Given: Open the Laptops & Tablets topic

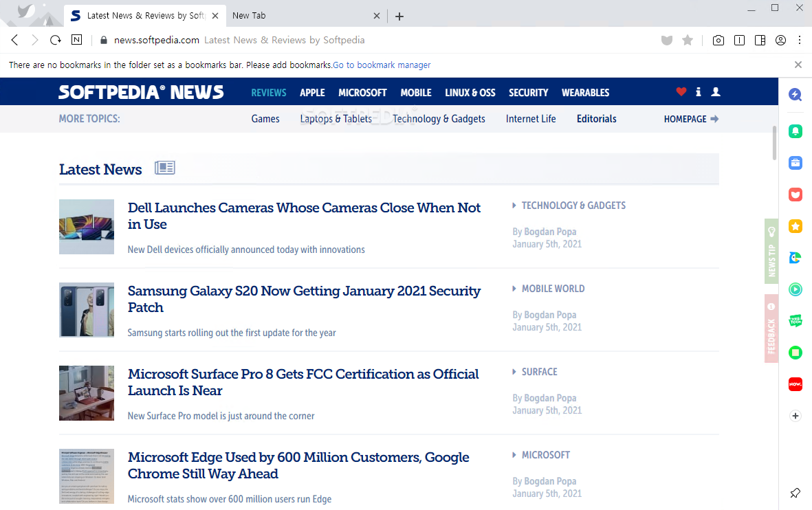Looking at the screenshot, I should 336,119.
